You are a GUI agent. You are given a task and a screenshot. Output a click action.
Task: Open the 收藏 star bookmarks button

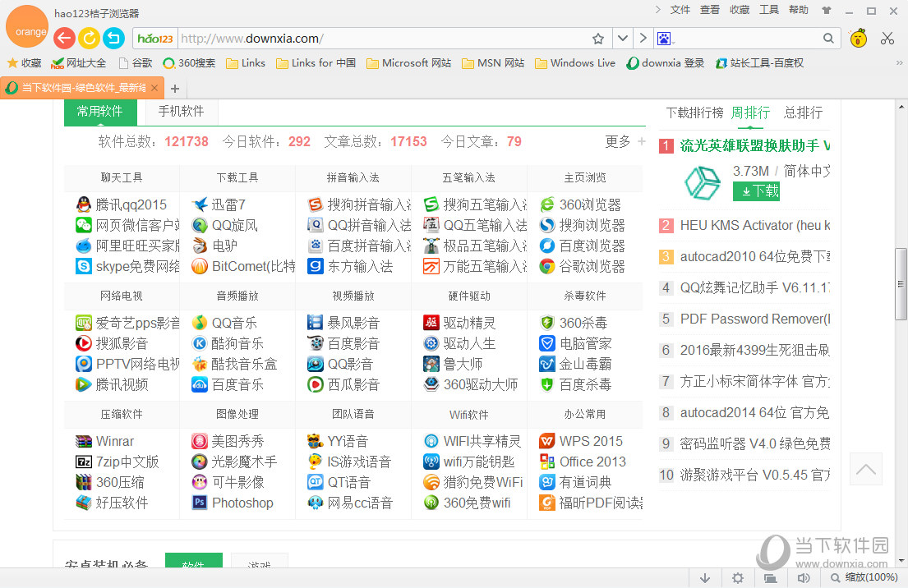tap(25, 63)
